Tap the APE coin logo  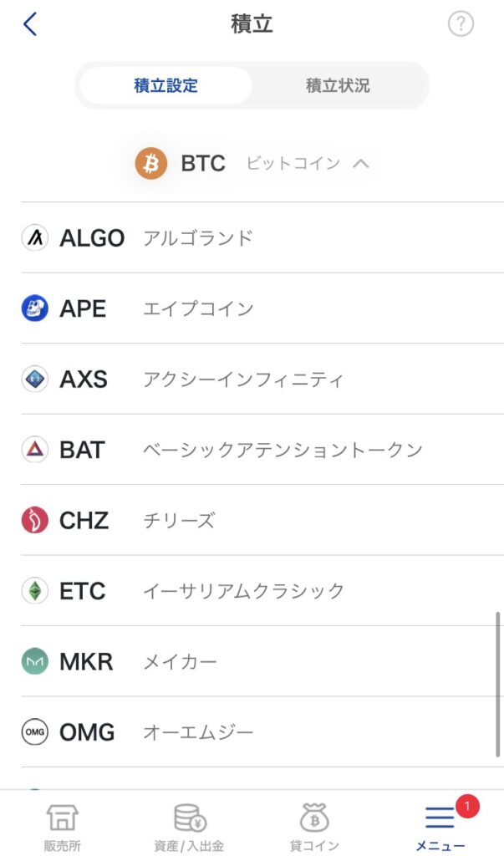coord(34,308)
